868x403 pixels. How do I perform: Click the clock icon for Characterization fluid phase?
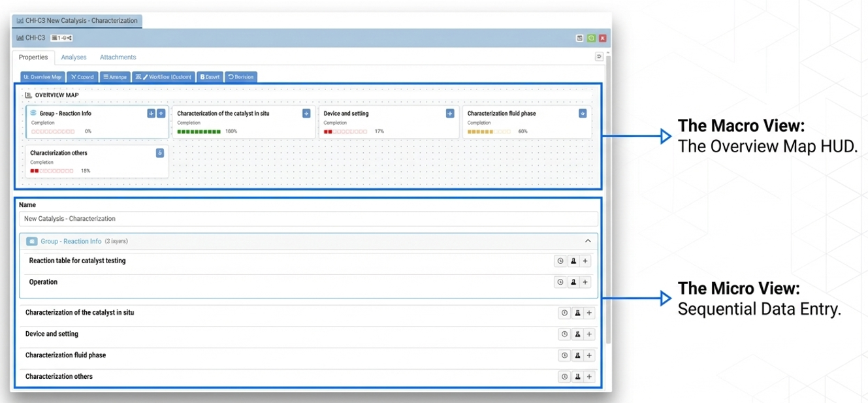(565, 356)
